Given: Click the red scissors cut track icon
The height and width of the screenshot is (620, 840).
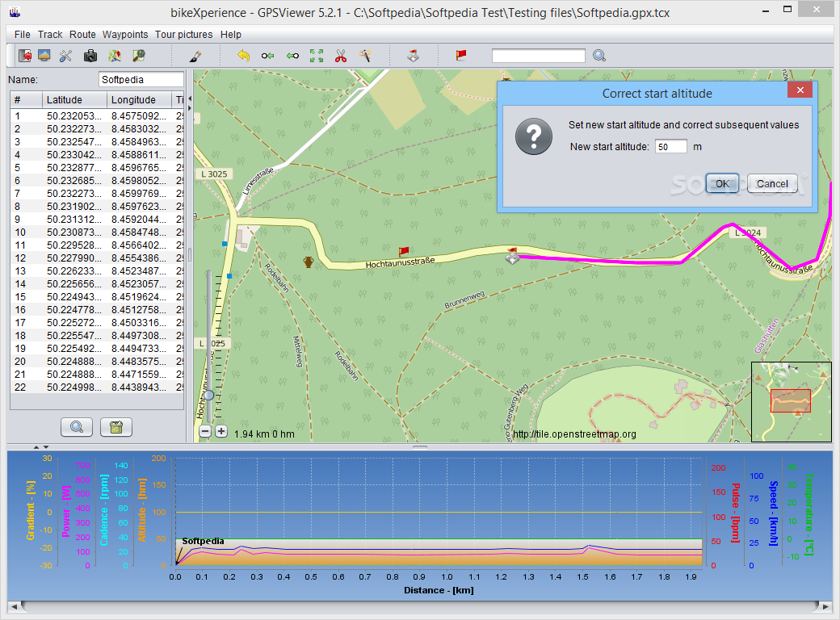Looking at the screenshot, I should click(341, 56).
